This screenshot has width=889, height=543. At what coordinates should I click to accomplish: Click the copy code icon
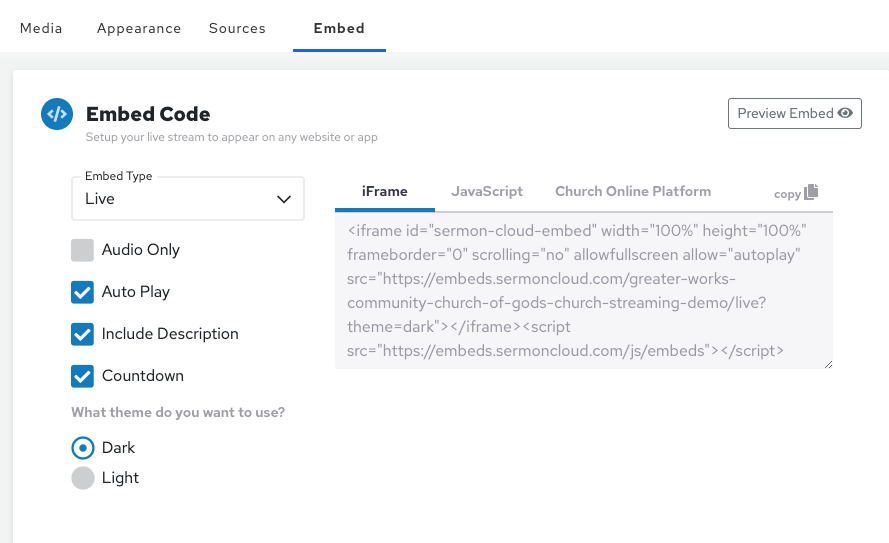coord(810,192)
